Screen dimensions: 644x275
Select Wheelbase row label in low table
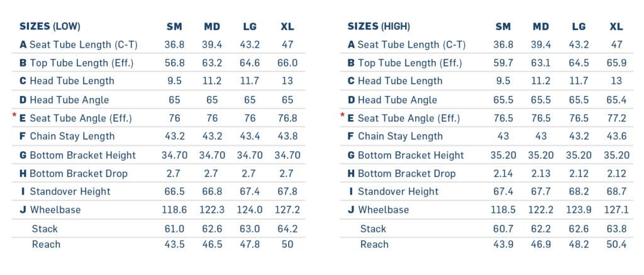(x=55, y=210)
